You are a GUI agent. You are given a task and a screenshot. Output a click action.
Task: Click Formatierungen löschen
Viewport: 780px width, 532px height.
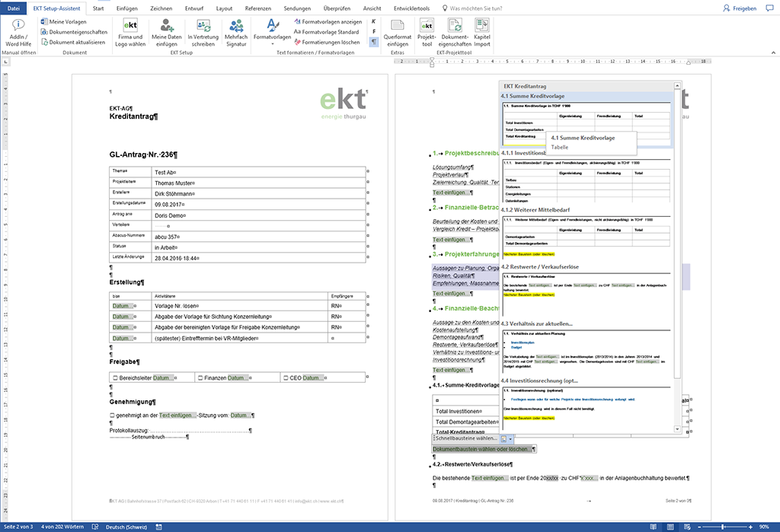(327, 43)
